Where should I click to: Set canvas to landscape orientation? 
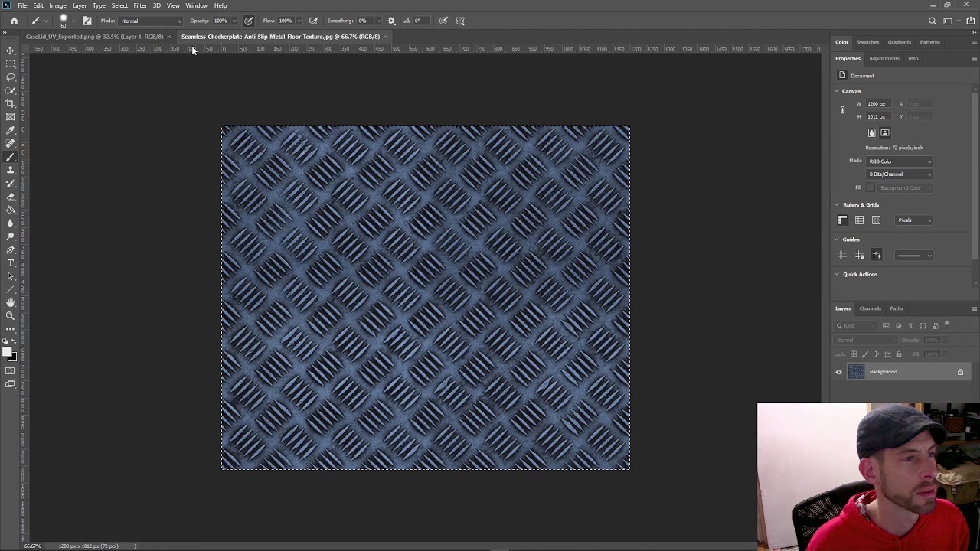tap(885, 133)
